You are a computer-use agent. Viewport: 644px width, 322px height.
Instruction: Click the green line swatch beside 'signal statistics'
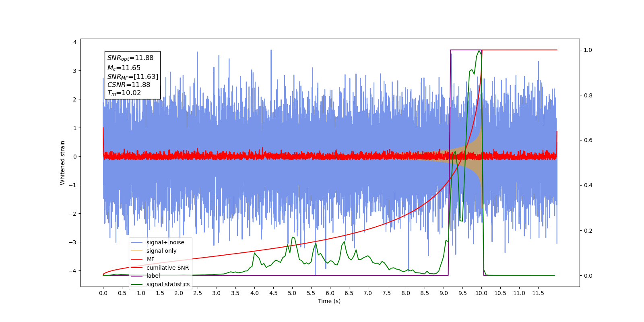click(x=137, y=284)
